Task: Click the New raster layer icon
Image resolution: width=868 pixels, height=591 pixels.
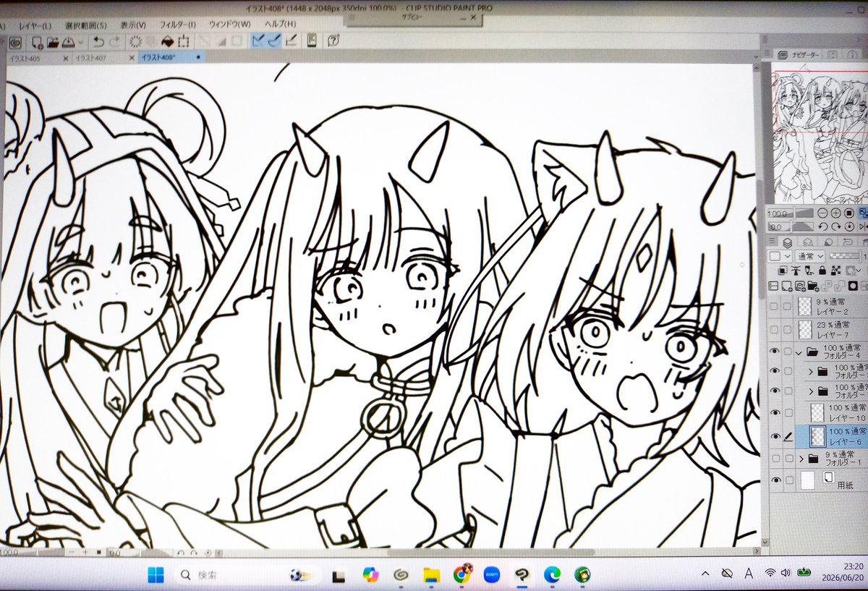Action: point(787,286)
